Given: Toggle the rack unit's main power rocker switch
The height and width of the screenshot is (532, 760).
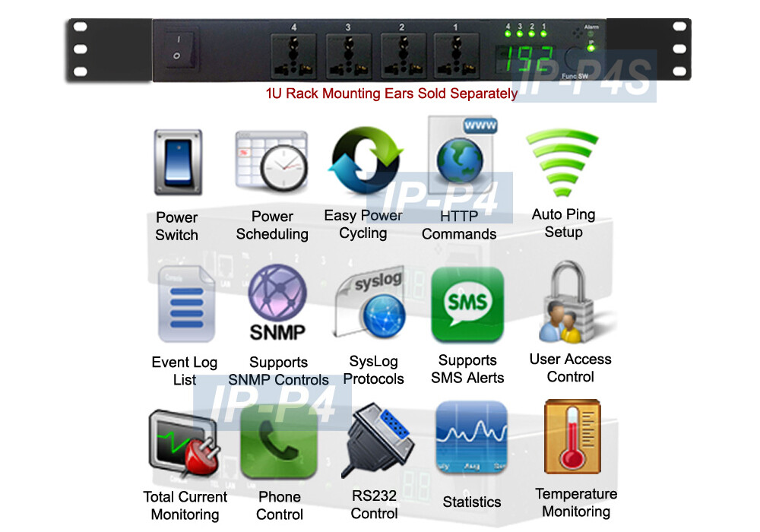Looking at the screenshot, I should click(176, 46).
